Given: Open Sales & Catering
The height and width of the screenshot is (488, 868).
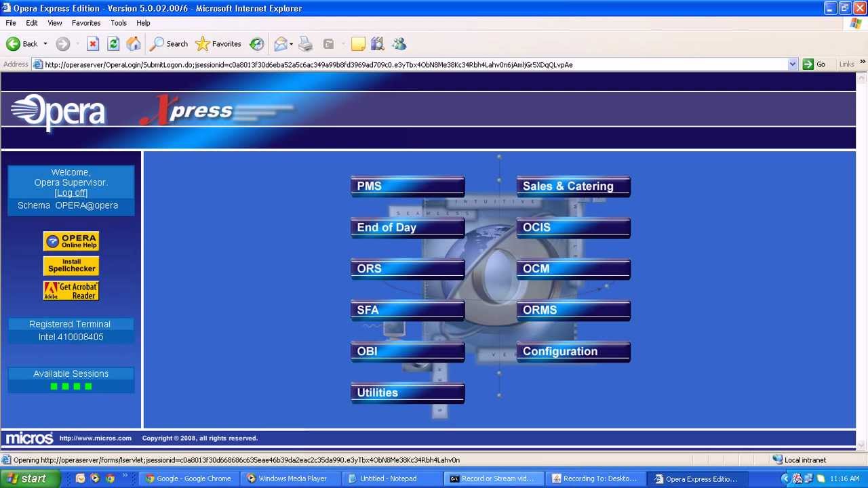Looking at the screenshot, I should [574, 186].
